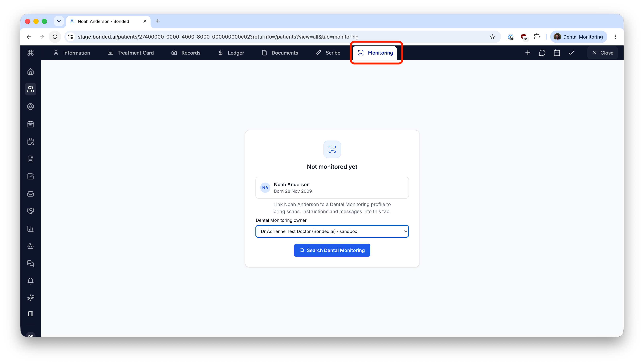Open a new browser tab
This screenshot has width=644, height=364.
158,21
